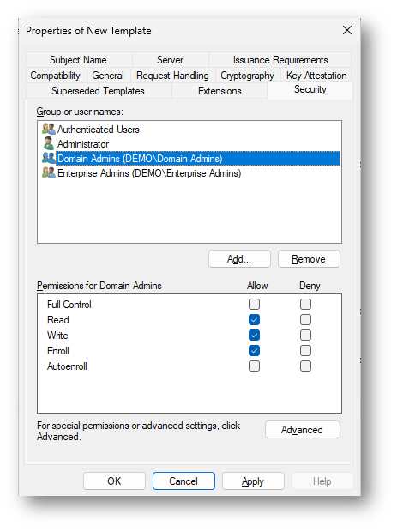
Task: Open the Superseded Templates tab
Action: (98, 91)
